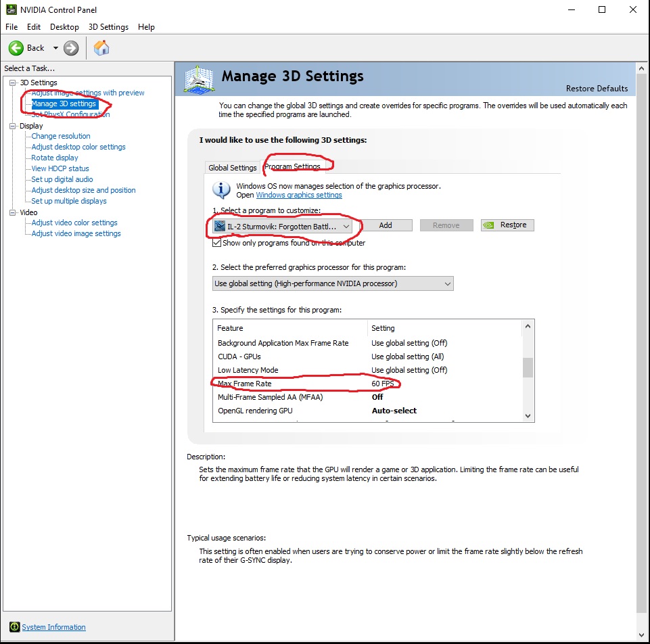Open Change resolution task
Viewport: 650px width, 644px height.
pyautogui.click(x=61, y=136)
